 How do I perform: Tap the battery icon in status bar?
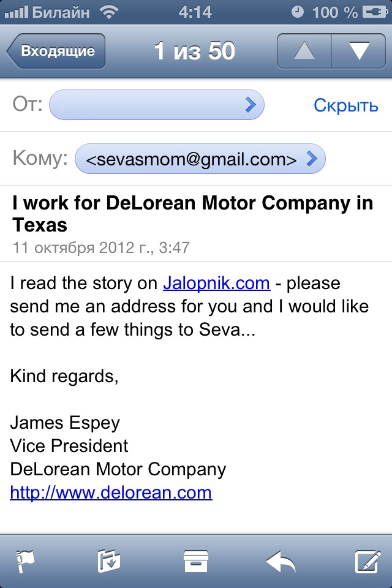(375, 12)
